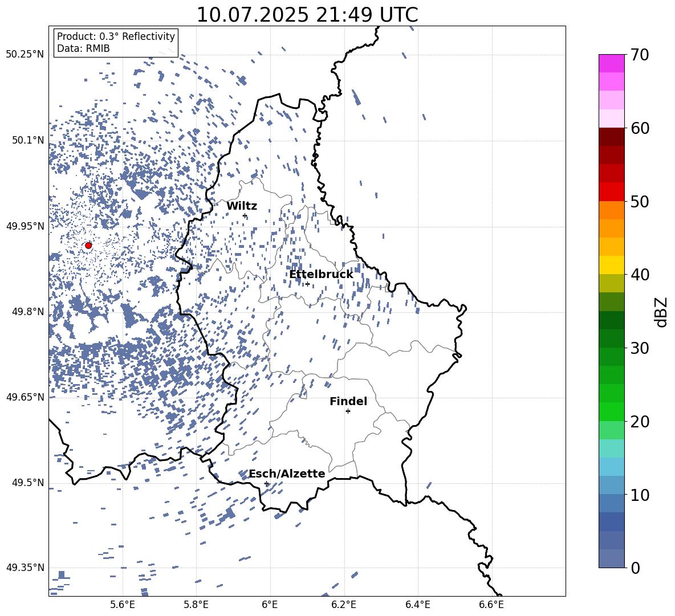Click the Data: RMIB text
Viewport: 675px width, 616px height.
[x=83, y=48]
